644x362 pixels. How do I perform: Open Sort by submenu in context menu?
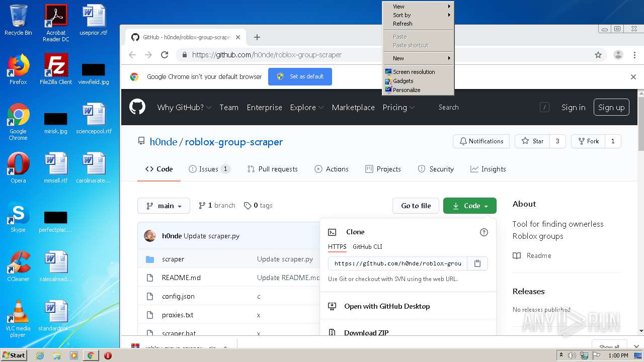point(418,15)
